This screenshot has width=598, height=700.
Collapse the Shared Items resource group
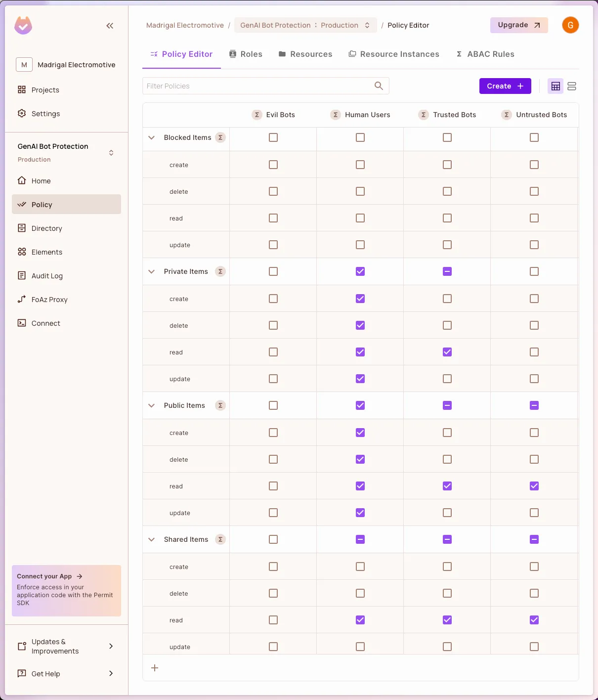152,539
